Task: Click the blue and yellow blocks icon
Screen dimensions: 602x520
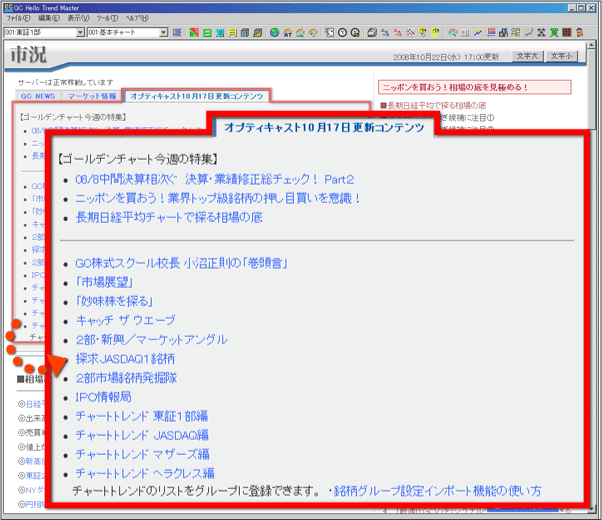Action: tap(503, 33)
